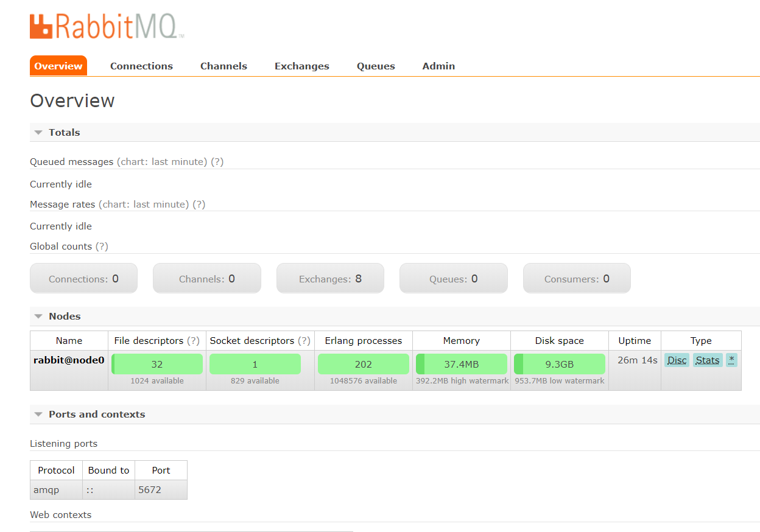
Task: Switch to the Channels tab
Action: [223, 66]
